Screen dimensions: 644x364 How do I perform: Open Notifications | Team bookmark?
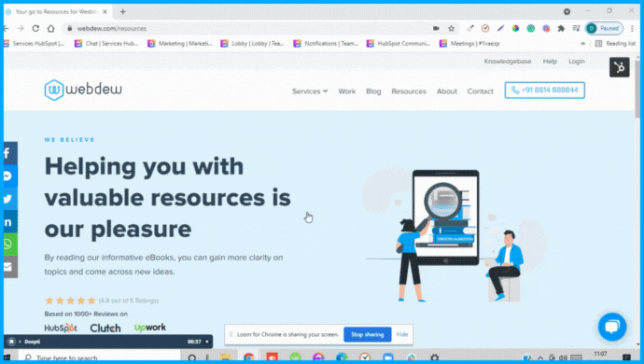[326, 44]
